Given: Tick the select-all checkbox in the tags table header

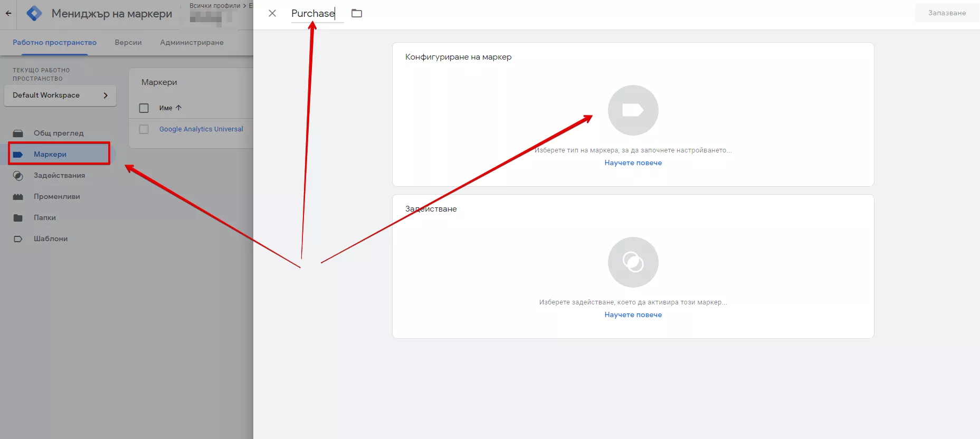Looking at the screenshot, I should click(x=144, y=108).
